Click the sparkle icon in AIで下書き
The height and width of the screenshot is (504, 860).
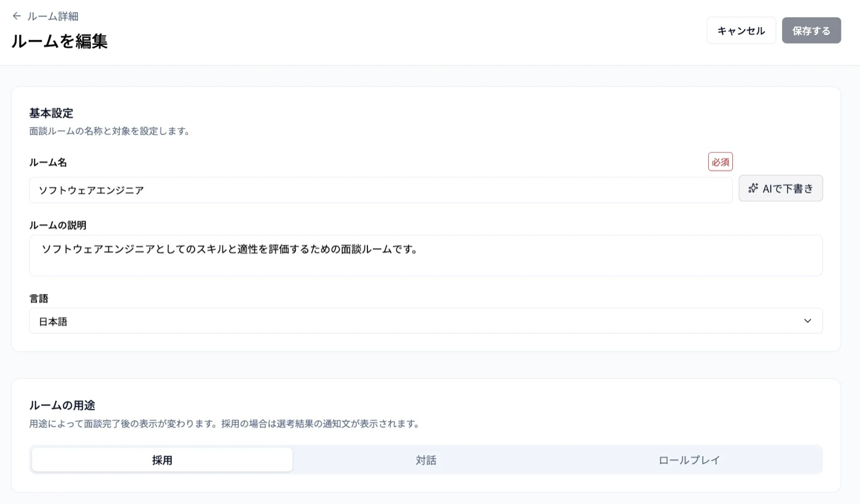(x=753, y=188)
